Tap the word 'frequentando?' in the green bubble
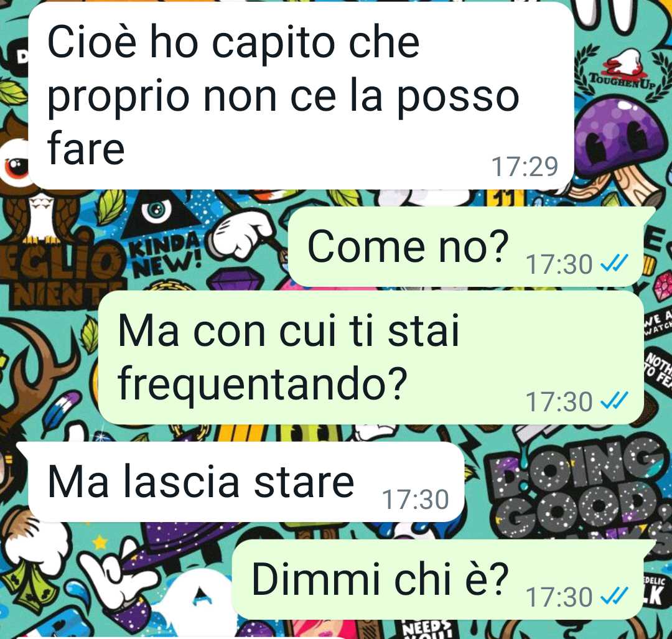This screenshot has height=639, width=672. tap(263, 382)
